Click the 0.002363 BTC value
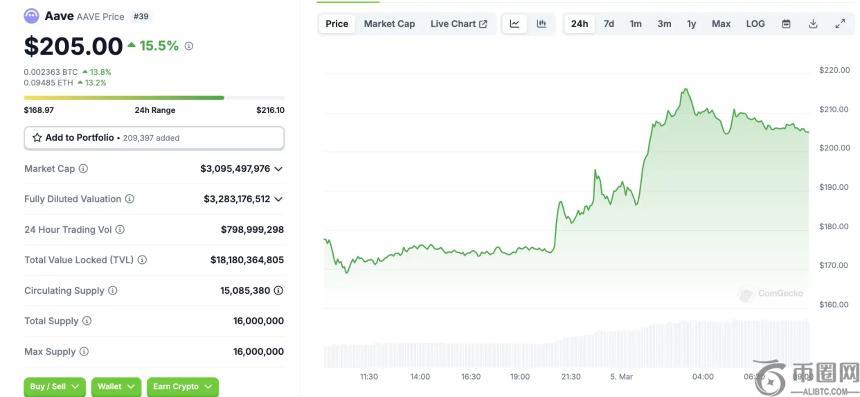 [50, 72]
